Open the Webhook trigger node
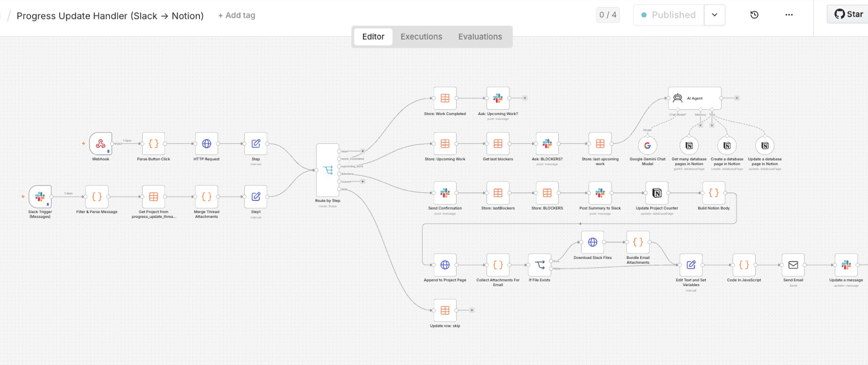The height and width of the screenshot is (365, 868). (x=100, y=144)
